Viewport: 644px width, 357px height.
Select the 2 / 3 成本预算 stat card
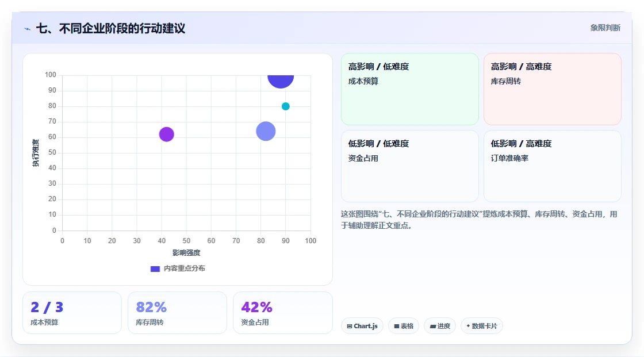[72, 313]
